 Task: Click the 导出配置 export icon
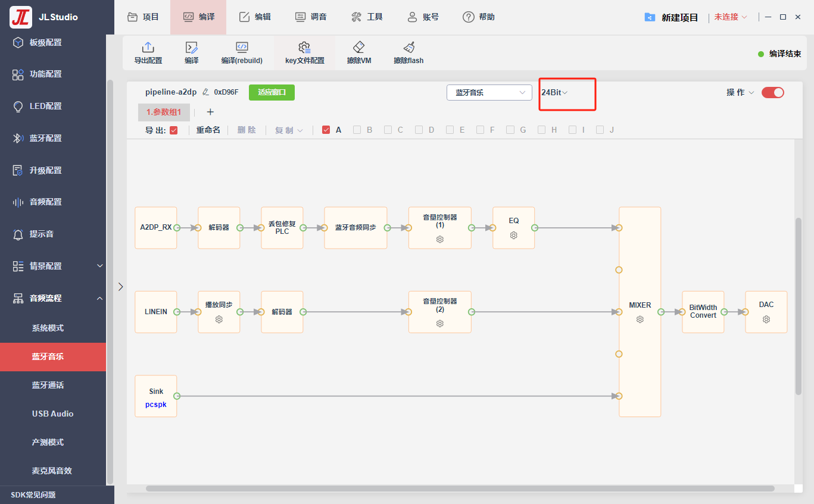[x=148, y=48]
